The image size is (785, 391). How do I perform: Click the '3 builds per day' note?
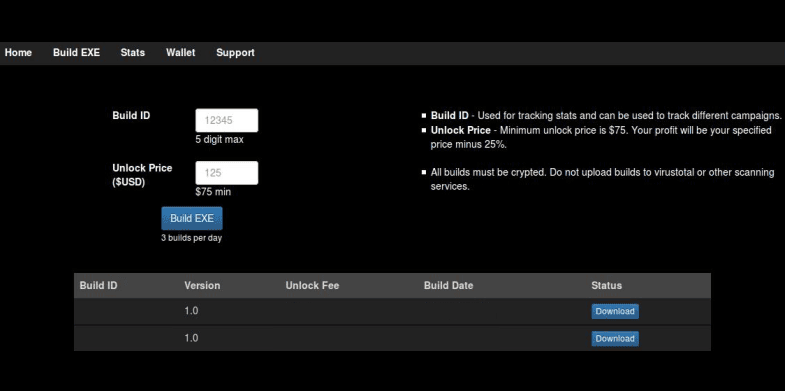(191, 238)
